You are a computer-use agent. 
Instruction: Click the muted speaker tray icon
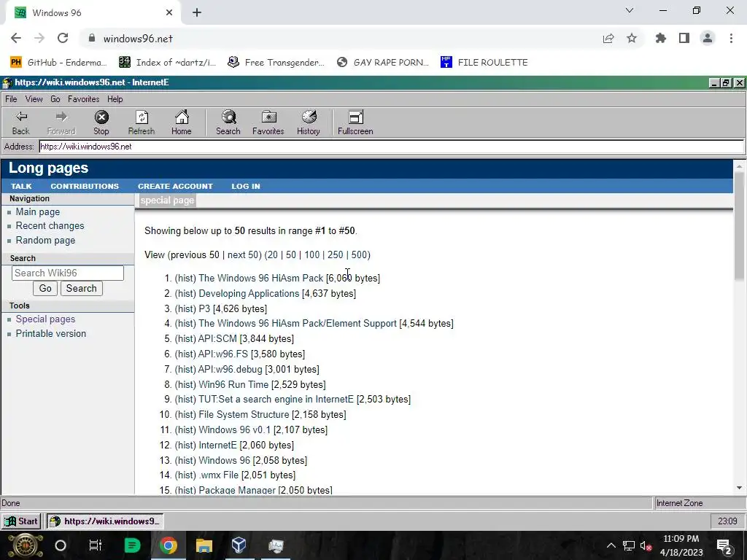click(x=646, y=546)
